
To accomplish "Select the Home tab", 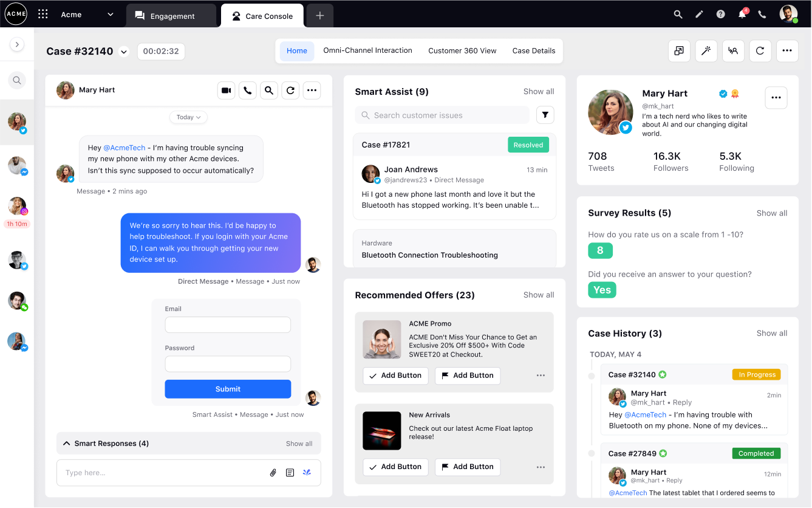I will pyautogui.click(x=297, y=51).
